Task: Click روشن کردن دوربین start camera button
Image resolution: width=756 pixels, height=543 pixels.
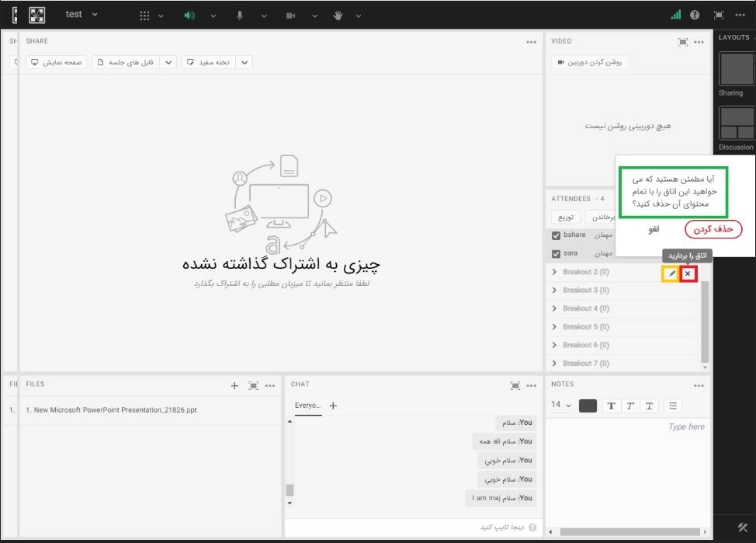Action: [590, 62]
